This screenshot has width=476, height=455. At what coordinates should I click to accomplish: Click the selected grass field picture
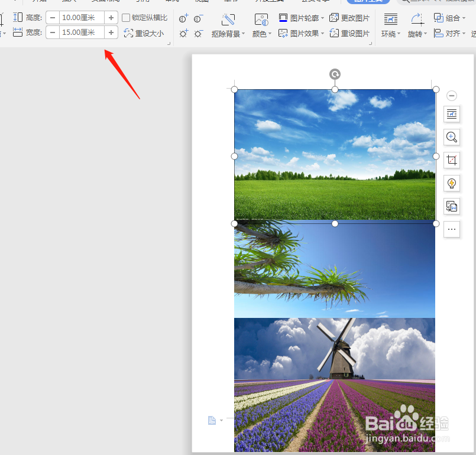click(x=335, y=155)
